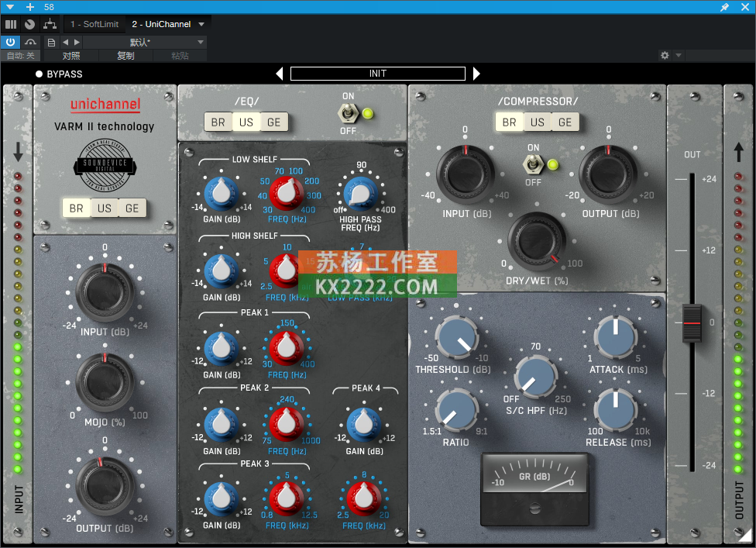
Task: Load previous host preset with left triangle
Action: pyautogui.click(x=66, y=43)
